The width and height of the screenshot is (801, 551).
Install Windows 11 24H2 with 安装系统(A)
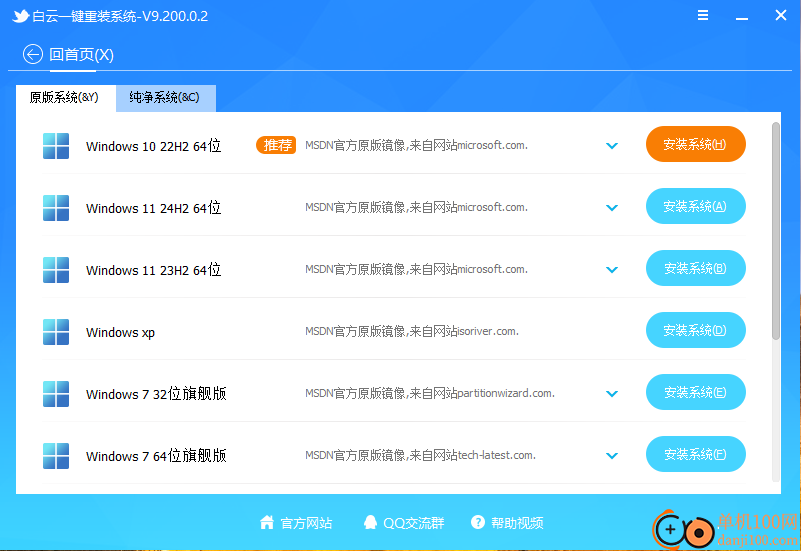(696, 206)
